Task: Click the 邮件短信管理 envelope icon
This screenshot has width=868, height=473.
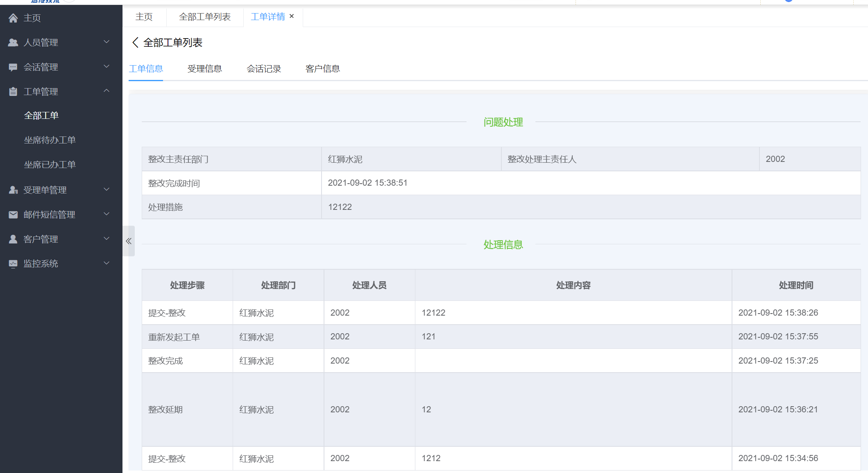Action: coord(13,215)
